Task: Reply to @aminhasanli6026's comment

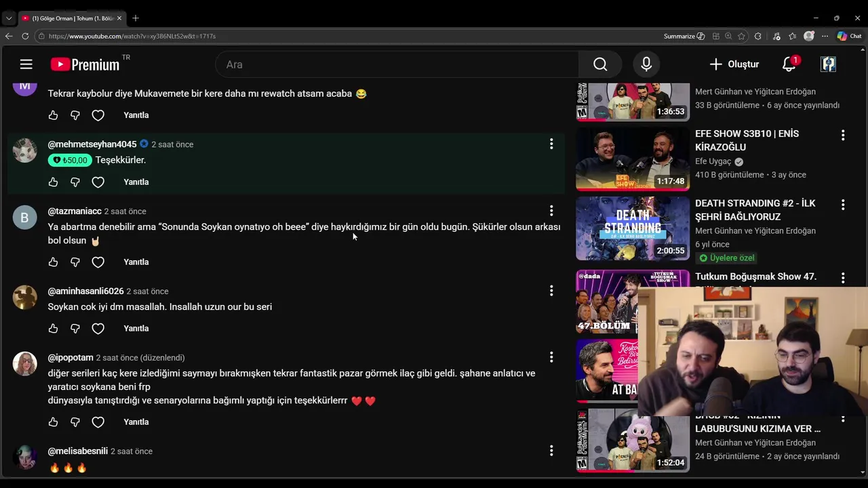Action: [136, 329]
